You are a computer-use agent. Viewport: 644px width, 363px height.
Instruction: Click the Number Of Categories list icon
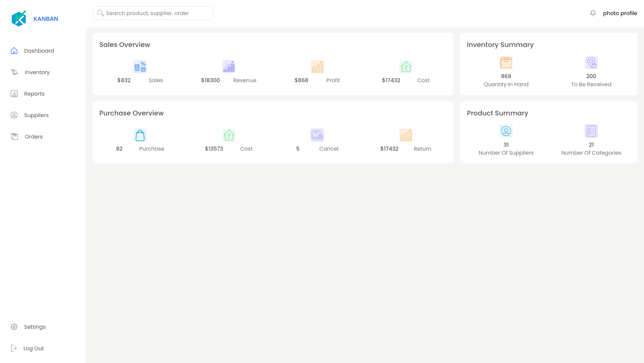pos(591,131)
